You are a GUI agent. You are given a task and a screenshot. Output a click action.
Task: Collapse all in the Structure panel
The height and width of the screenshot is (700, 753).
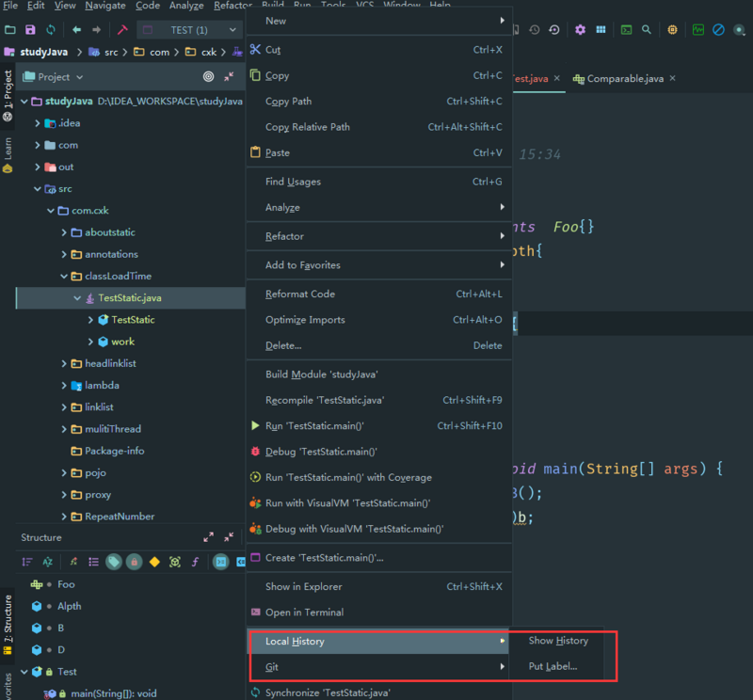(x=229, y=537)
